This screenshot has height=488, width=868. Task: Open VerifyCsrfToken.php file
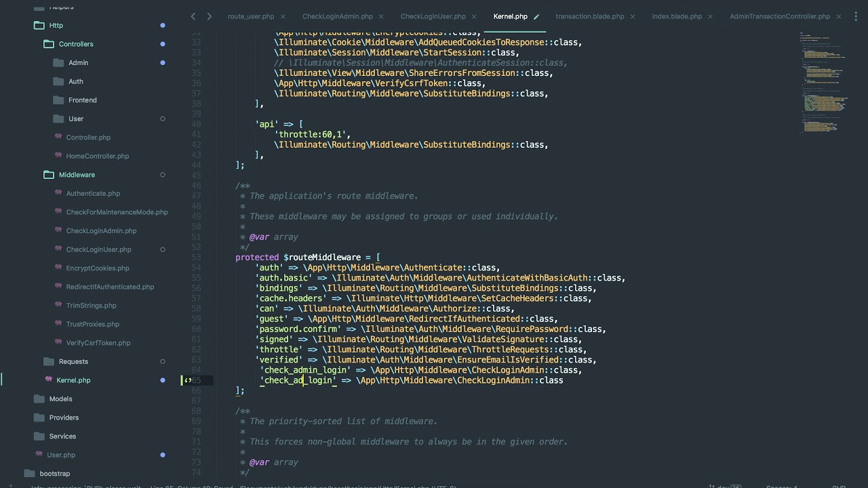tap(98, 343)
